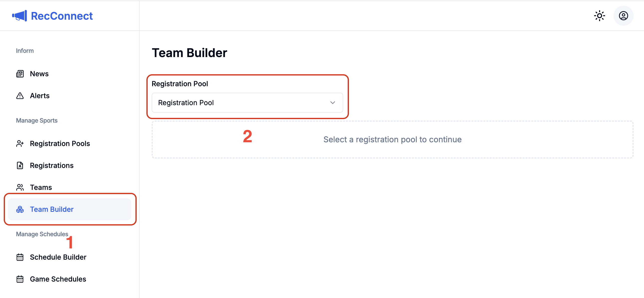
Task: Navigate to Registration Pools page
Action: [60, 144]
